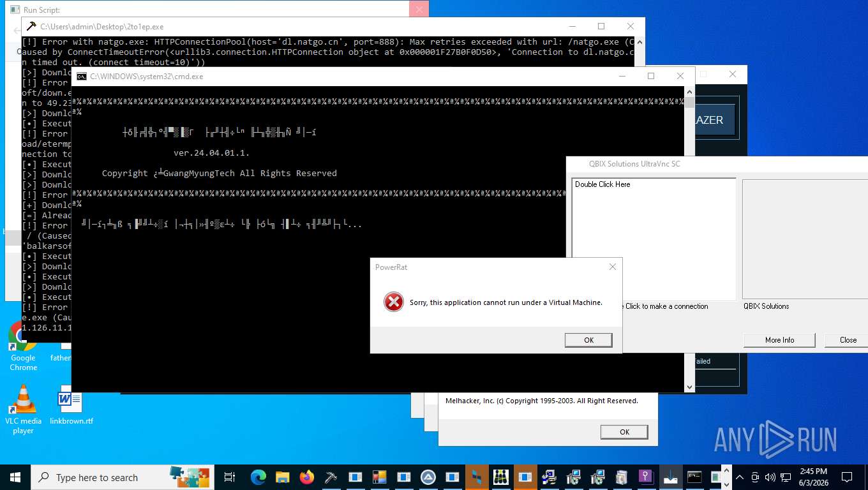The height and width of the screenshot is (490, 868).
Task: Switch to circular A-logo app on taskbar
Action: [428, 477]
